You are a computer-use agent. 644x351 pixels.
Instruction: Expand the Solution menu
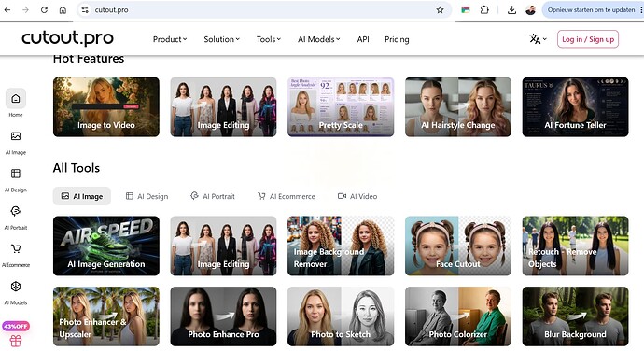pos(221,39)
